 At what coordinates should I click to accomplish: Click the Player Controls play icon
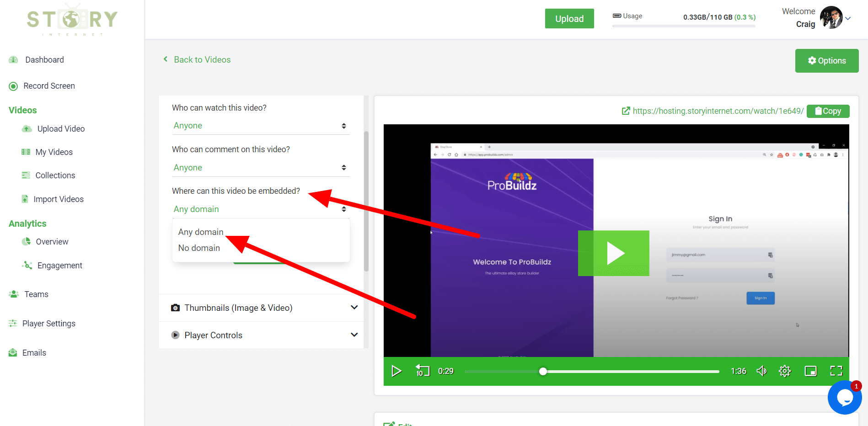tap(175, 335)
